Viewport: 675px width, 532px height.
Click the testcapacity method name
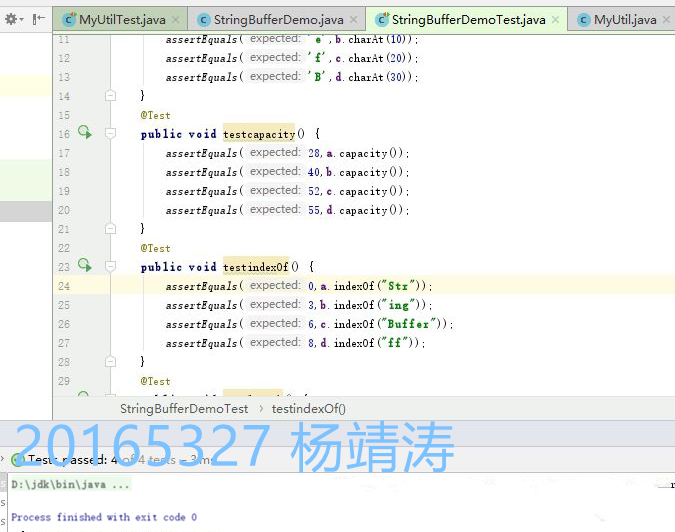click(x=259, y=134)
